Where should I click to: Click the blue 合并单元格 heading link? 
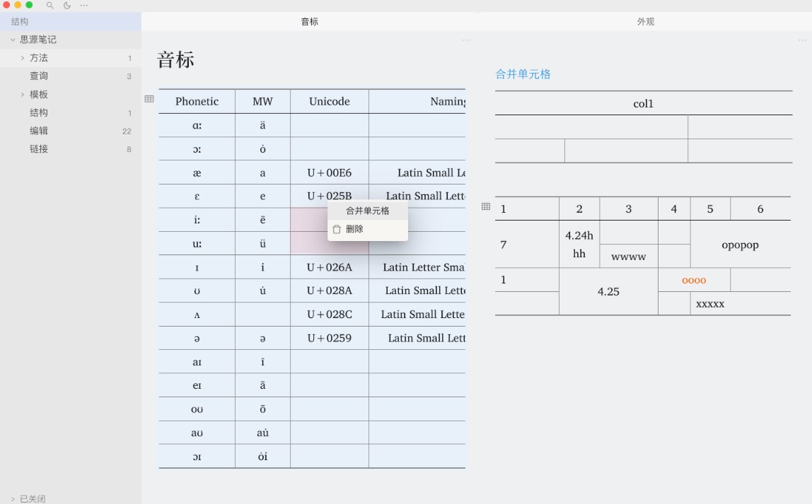pos(522,74)
